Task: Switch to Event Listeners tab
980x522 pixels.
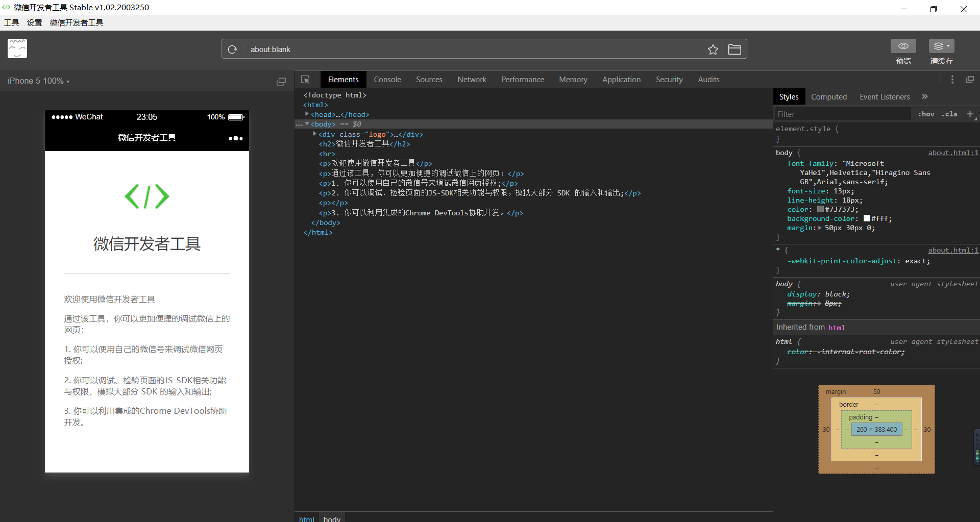Action: click(x=884, y=97)
